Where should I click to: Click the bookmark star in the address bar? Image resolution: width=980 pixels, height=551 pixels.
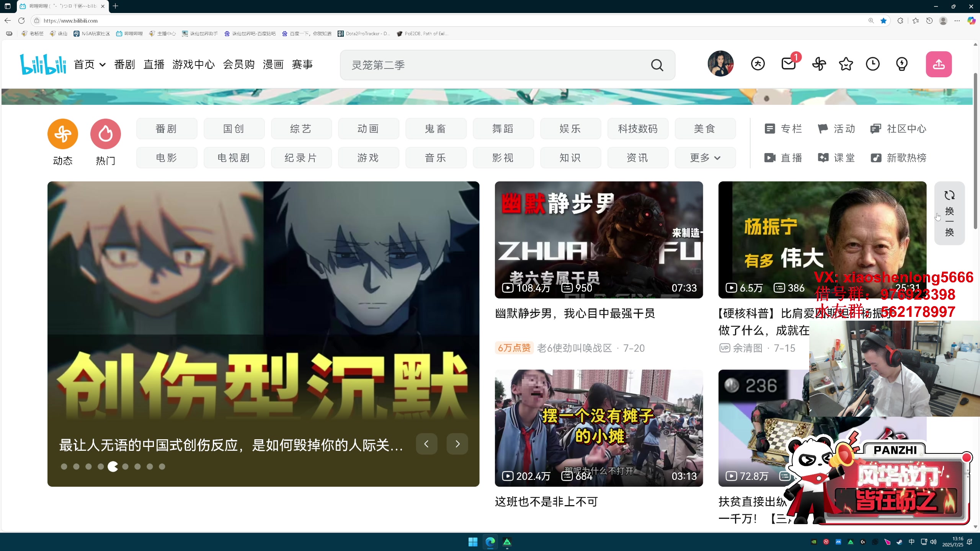884,21
